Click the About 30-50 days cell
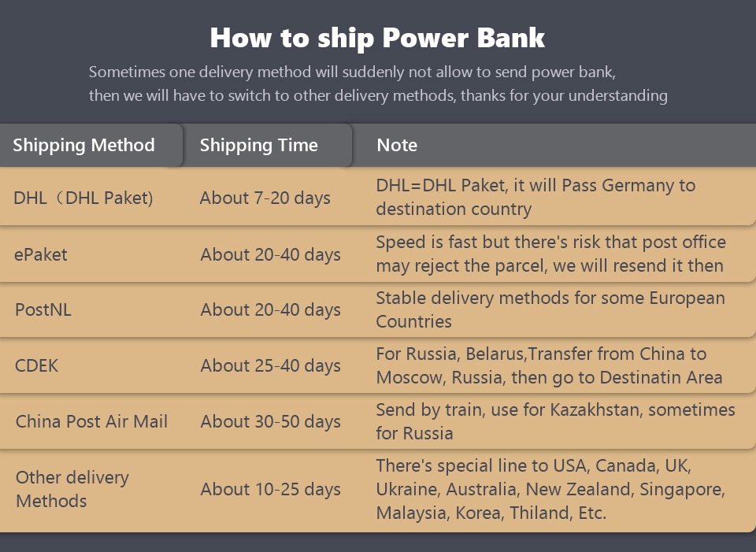Image resolution: width=756 pixels, height=552 pixels. [270, 422]
